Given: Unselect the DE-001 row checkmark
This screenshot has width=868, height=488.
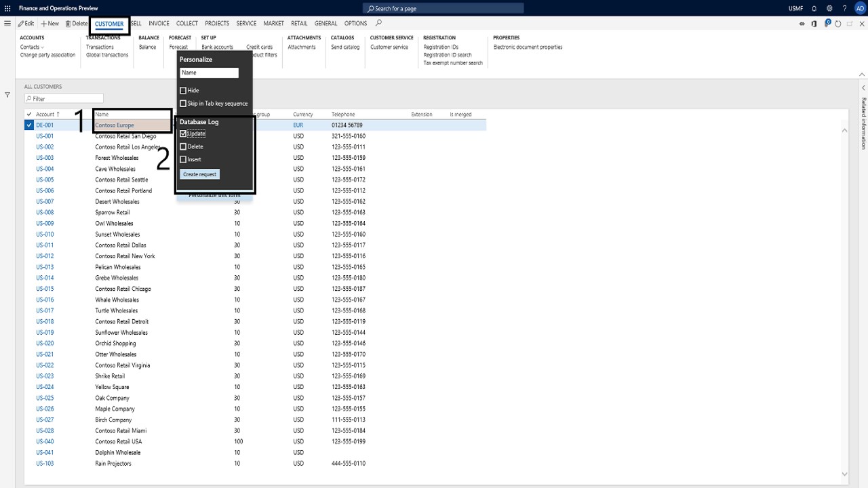Looking at the screenshot, I should click(29, 125).
